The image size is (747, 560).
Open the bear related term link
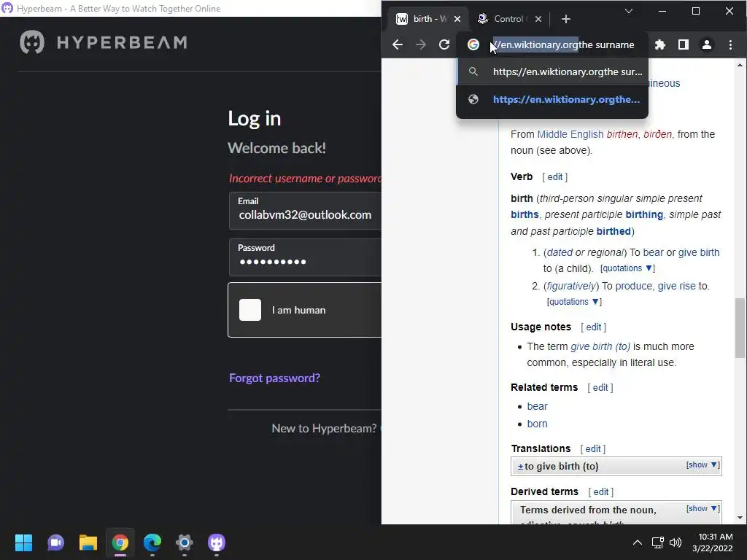537,406
